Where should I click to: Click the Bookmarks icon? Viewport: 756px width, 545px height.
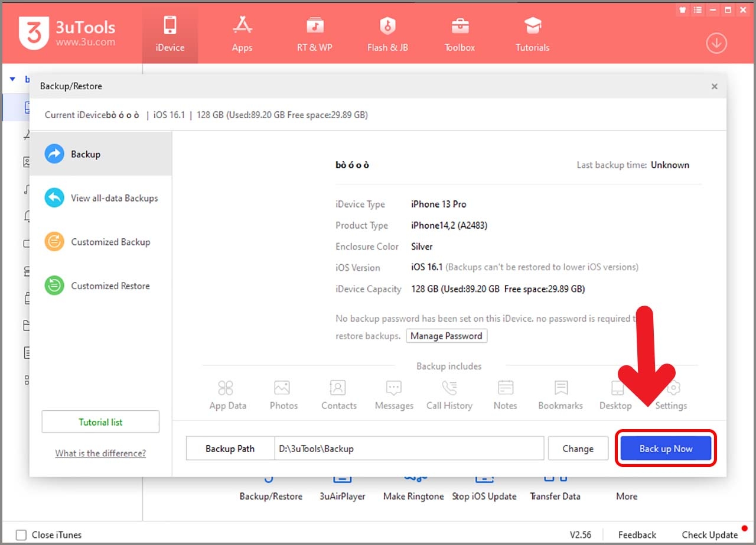[x=561, y=388]
